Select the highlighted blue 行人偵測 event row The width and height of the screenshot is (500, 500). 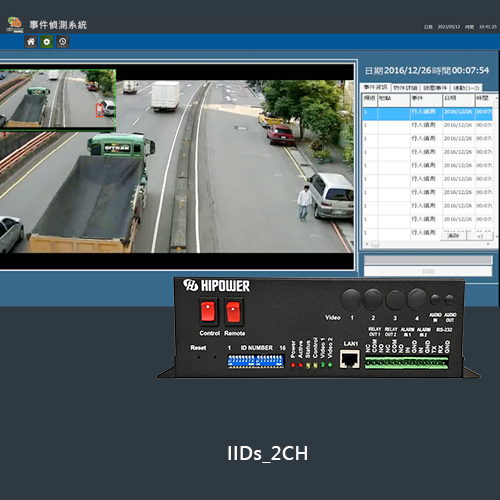[x=427, y=114]
